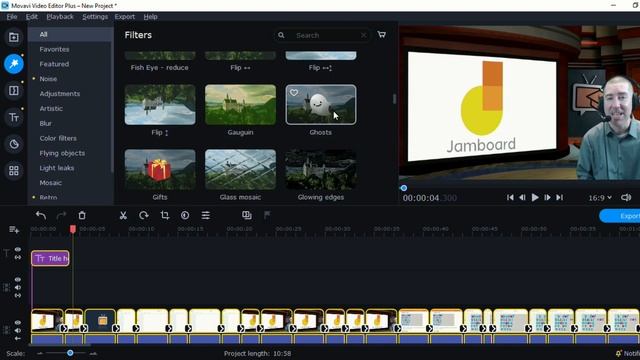Screen dimensions: 640x360
Task: Open the Stickers clock-shaped icon
Action: click(x=13, y=144)
